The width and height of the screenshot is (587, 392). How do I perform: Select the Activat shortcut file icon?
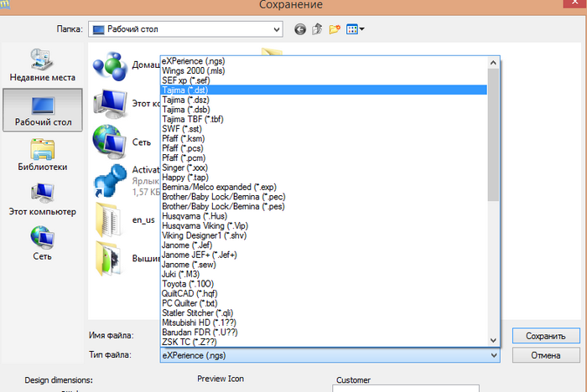tap(110, 181)
